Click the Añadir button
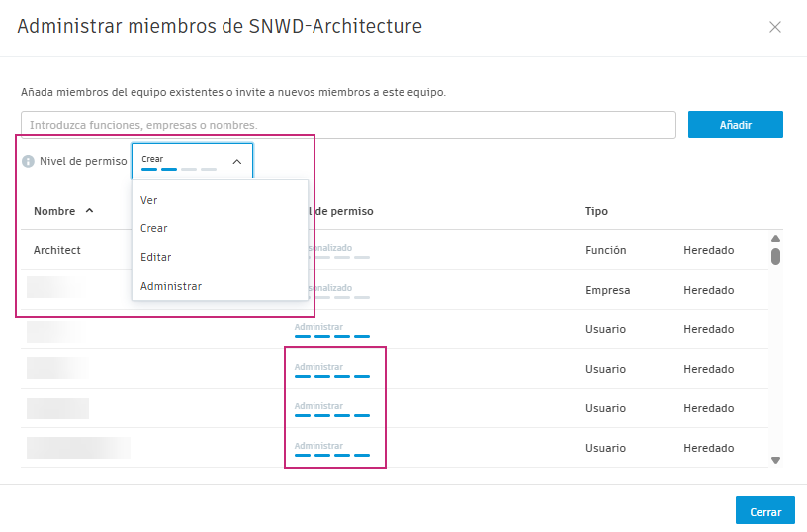 point(735,125)
